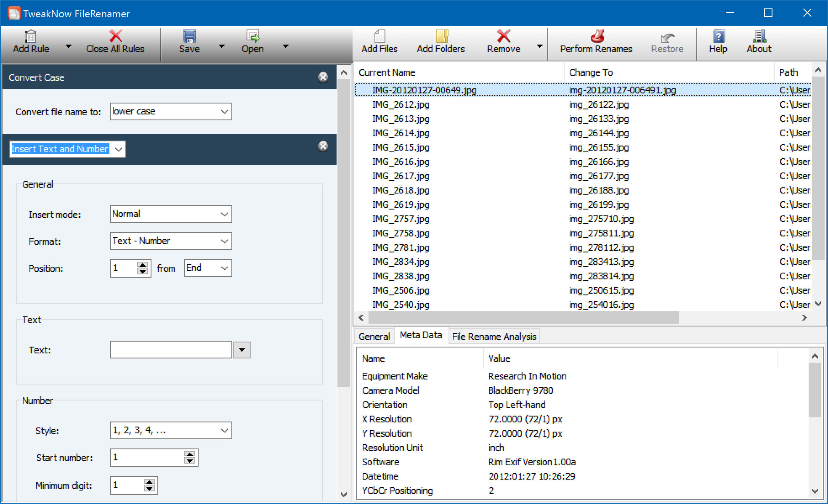
Task: Open the Add Rule dropdown arrow
Action: click(x=69, y=46)
